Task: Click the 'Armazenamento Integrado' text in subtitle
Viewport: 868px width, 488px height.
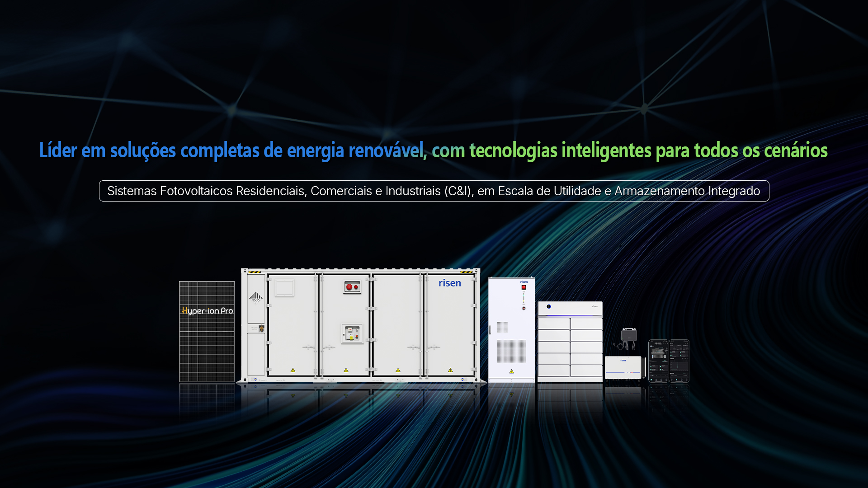Action: (687, 191)
